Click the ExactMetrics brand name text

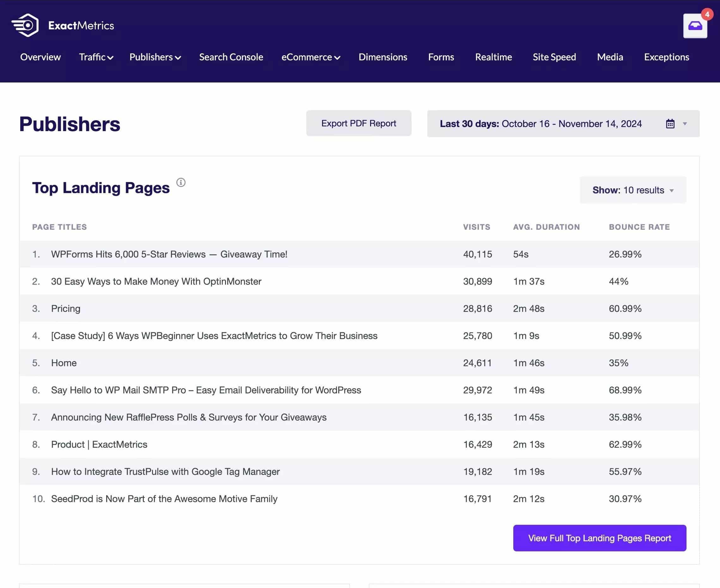[81, 26]
